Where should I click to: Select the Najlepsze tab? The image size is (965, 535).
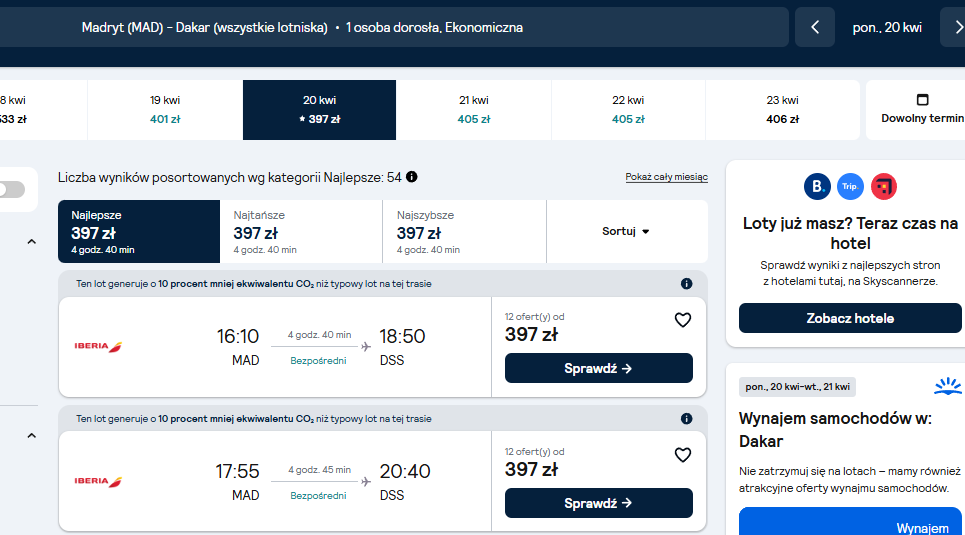139,231
